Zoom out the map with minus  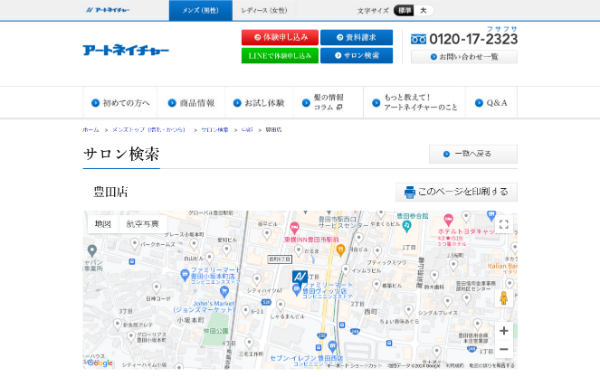click(x=504, y=349)
